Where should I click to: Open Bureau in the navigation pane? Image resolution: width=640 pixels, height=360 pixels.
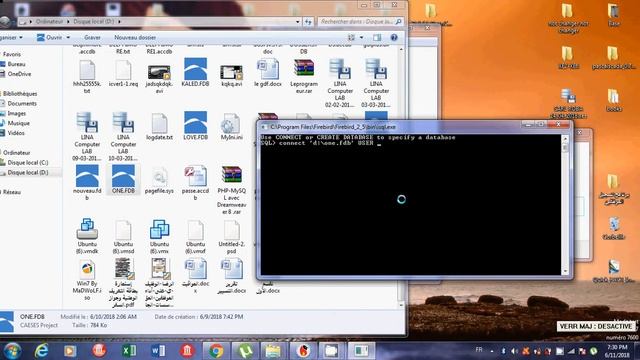coord(16,64)
